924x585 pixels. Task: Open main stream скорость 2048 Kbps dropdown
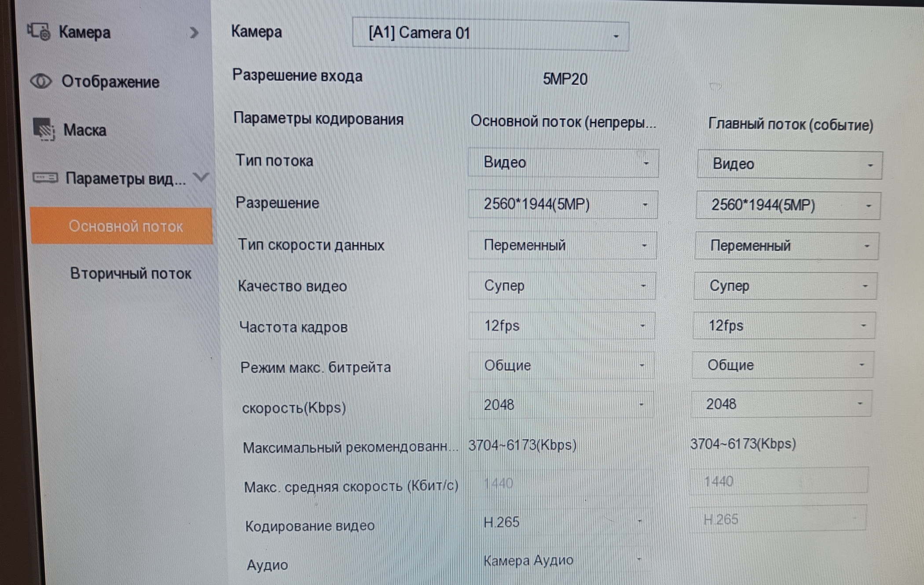[561, 405]
